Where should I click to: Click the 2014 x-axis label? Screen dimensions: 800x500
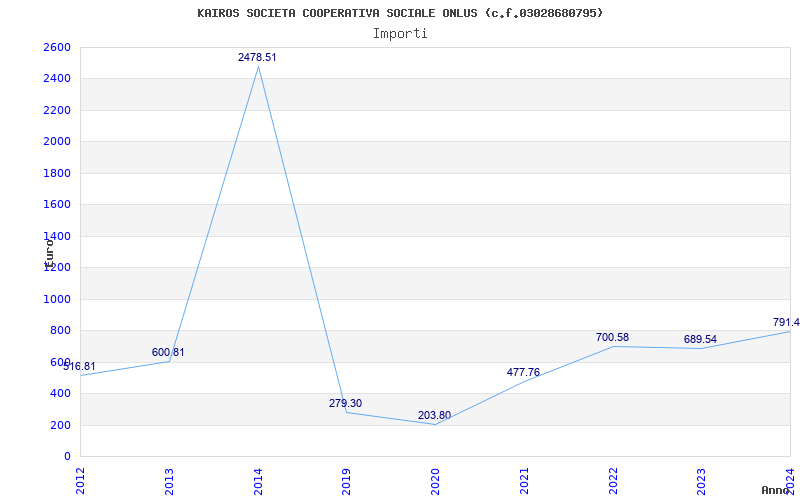258,481
